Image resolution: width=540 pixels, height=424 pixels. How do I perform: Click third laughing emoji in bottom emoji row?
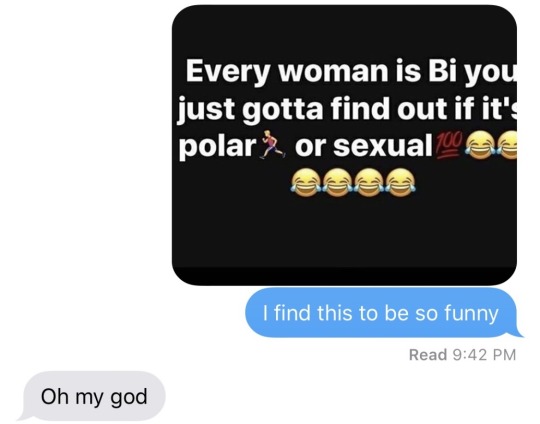point(369,182)
